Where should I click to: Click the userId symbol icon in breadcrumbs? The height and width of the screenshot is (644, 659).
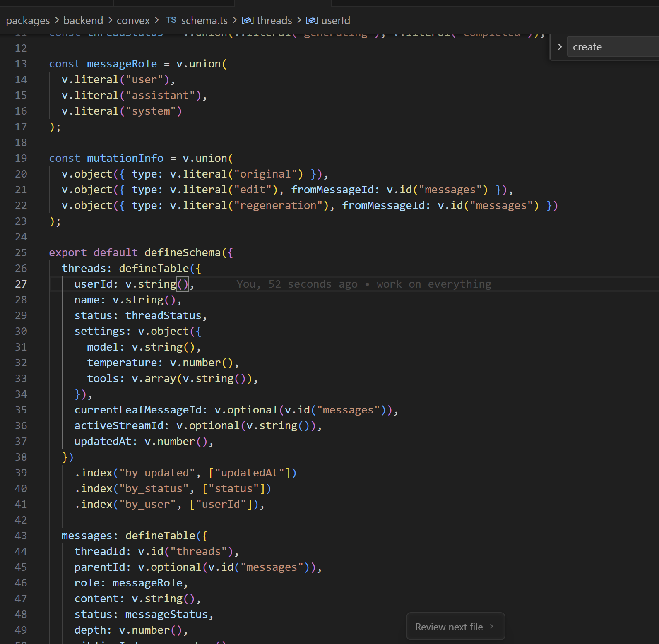pos(312,20)
